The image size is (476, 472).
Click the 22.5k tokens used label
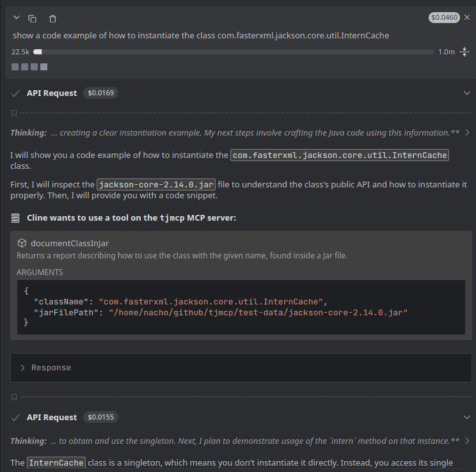click(x=20, y=52)
